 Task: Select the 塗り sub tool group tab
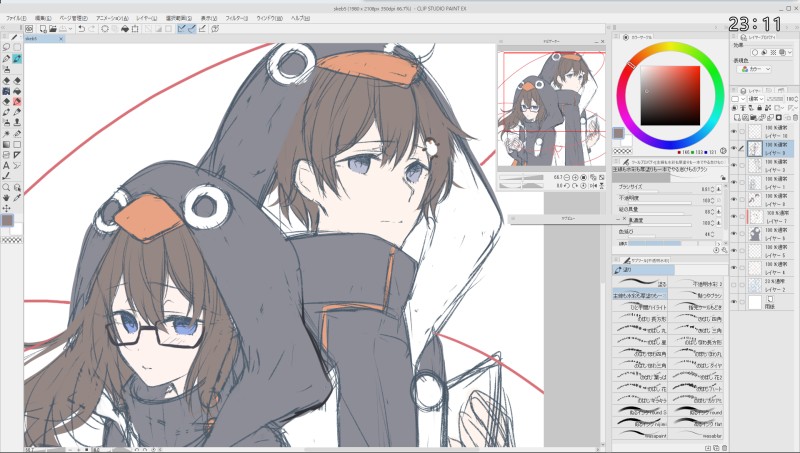643,270
